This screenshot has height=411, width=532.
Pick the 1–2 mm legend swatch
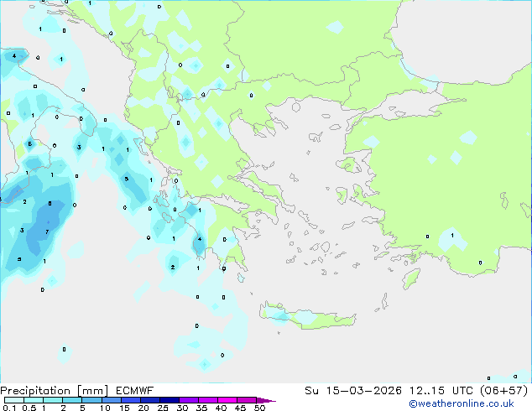tap(53, 400)
